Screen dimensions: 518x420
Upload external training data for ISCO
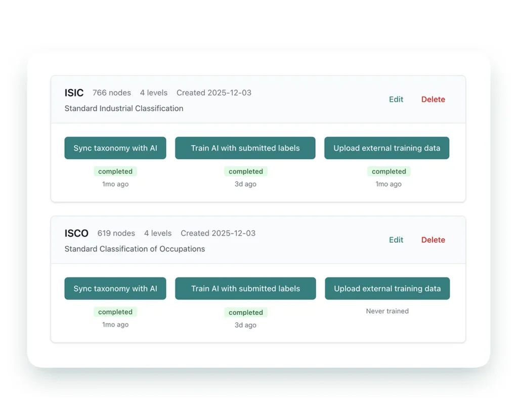(387, 288)
